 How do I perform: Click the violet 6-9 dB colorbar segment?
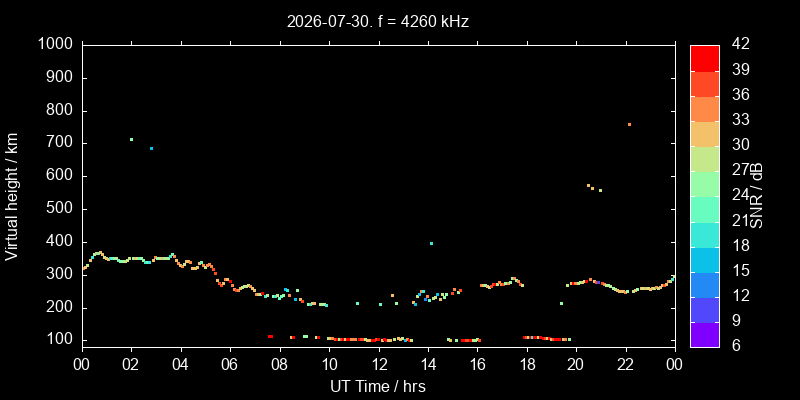[x=705, y=335]
